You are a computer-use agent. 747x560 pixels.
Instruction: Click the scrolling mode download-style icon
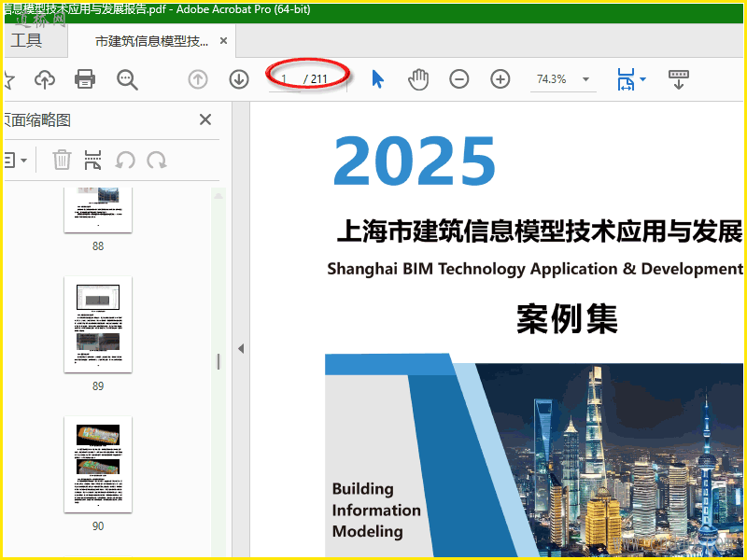tap(679, 79)
